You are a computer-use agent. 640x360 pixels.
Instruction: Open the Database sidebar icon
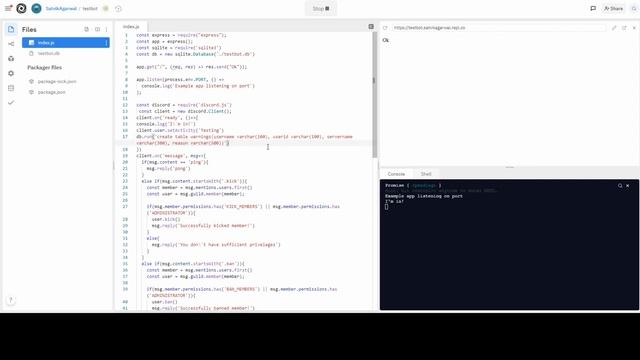(11, 88)
